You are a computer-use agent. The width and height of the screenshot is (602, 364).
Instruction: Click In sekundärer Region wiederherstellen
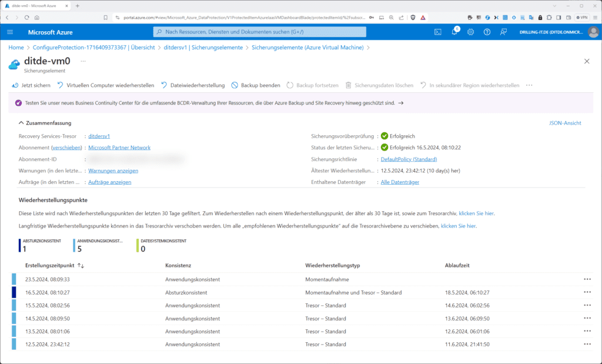pos(470,85)
